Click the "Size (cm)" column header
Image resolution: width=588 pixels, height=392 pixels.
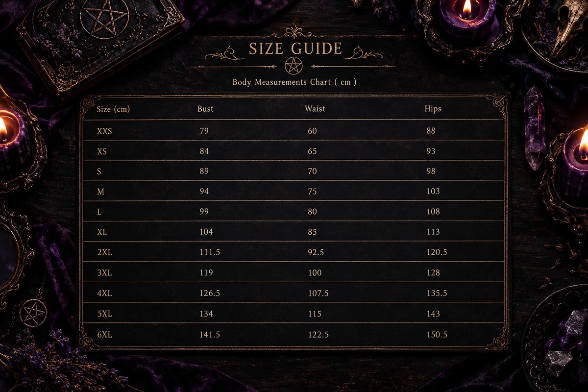(x=113, y=109)
